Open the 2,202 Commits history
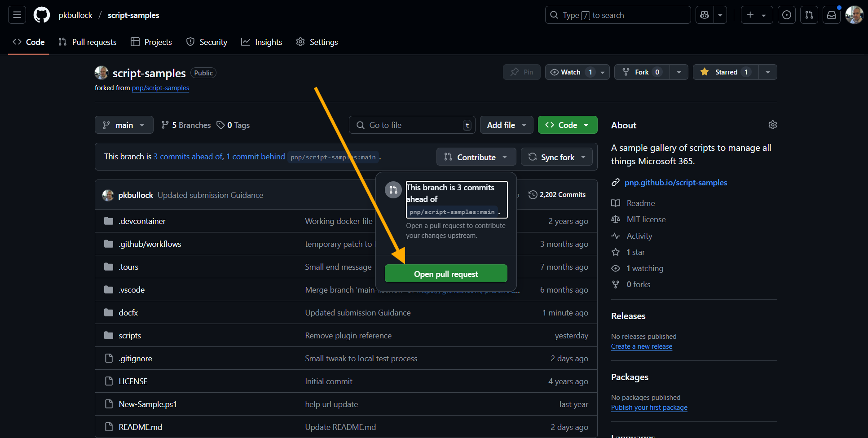 [x=557, y=195]
